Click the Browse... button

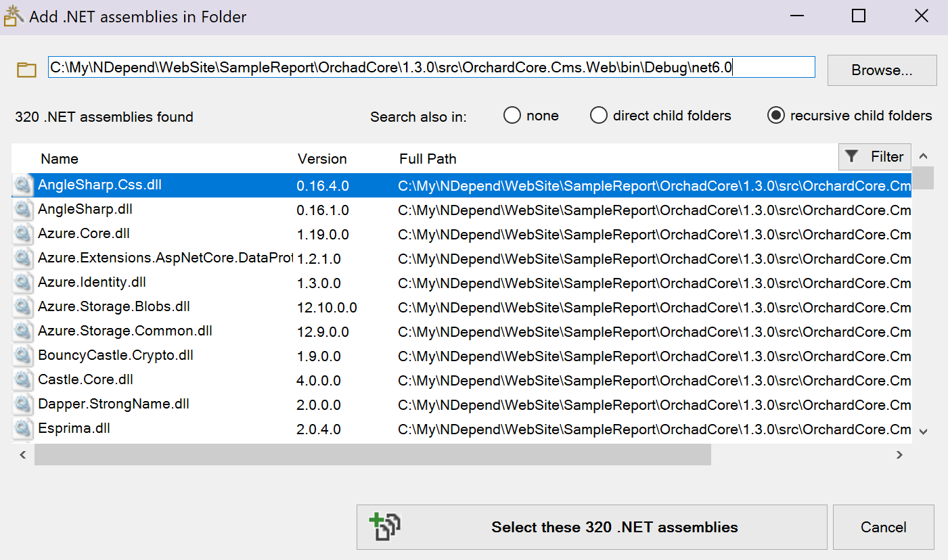tap(882, 70)
